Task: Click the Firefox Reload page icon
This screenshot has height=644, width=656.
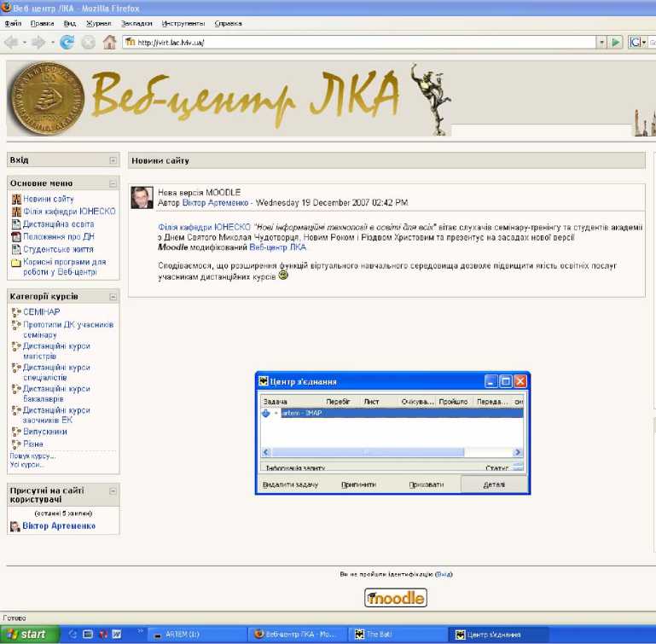Action: tap(67, 42)
